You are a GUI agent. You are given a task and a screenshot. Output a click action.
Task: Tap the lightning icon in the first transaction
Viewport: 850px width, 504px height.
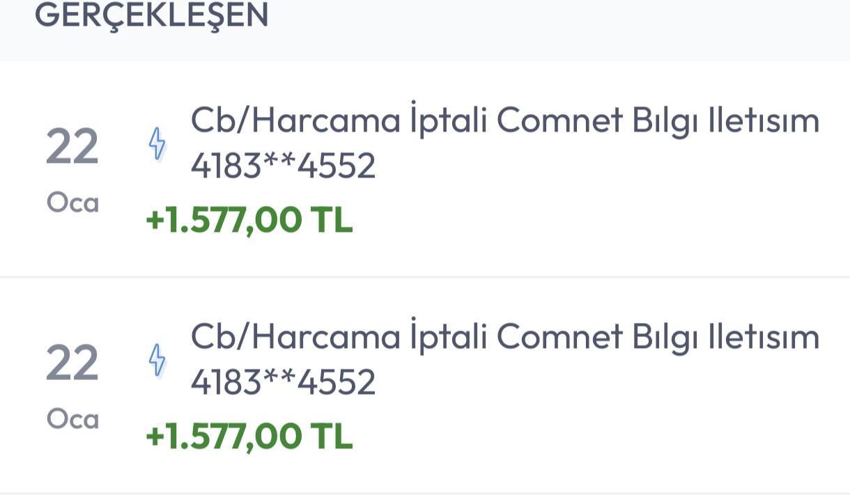tap(158, 143)
